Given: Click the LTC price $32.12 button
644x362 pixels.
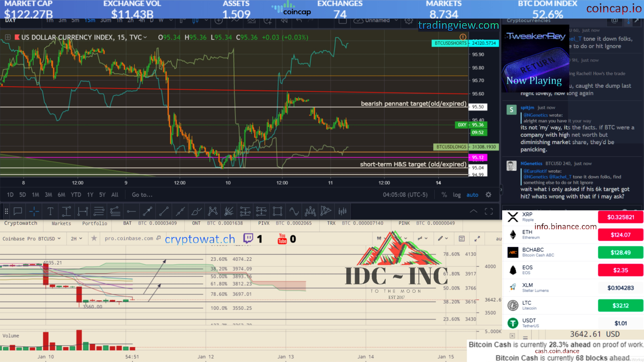Looking at the screenshot, I should pos(620,306).
